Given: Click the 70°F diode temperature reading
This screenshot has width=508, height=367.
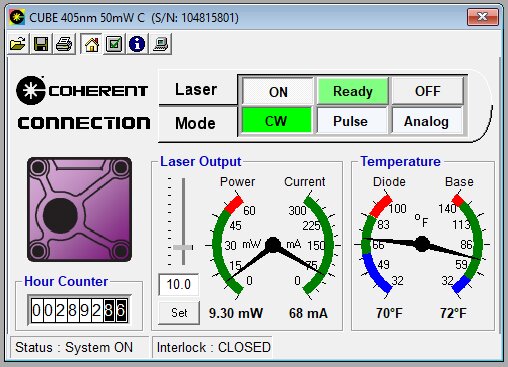Looking at the screenshot, I should click(x=389, y=313).
